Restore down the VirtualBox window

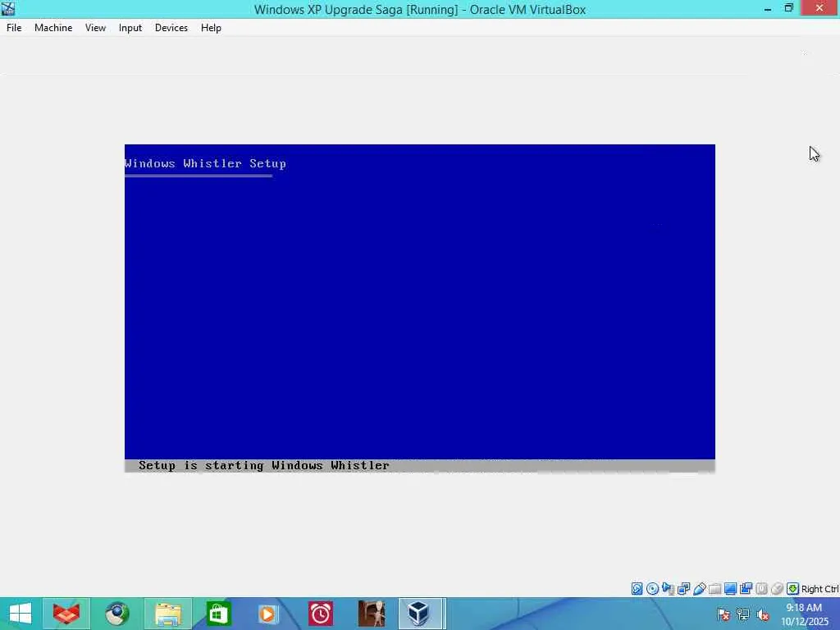788,8
